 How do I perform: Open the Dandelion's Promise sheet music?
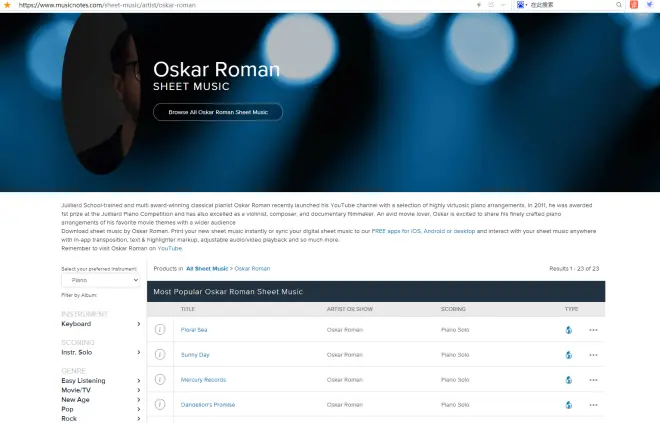(x=208, y=404)
